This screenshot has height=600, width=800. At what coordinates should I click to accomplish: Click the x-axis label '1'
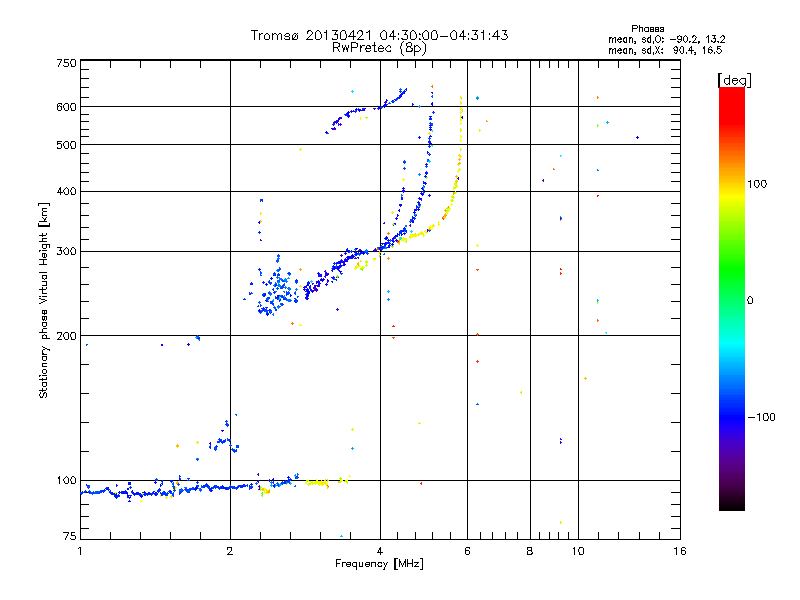coord(80,551)
